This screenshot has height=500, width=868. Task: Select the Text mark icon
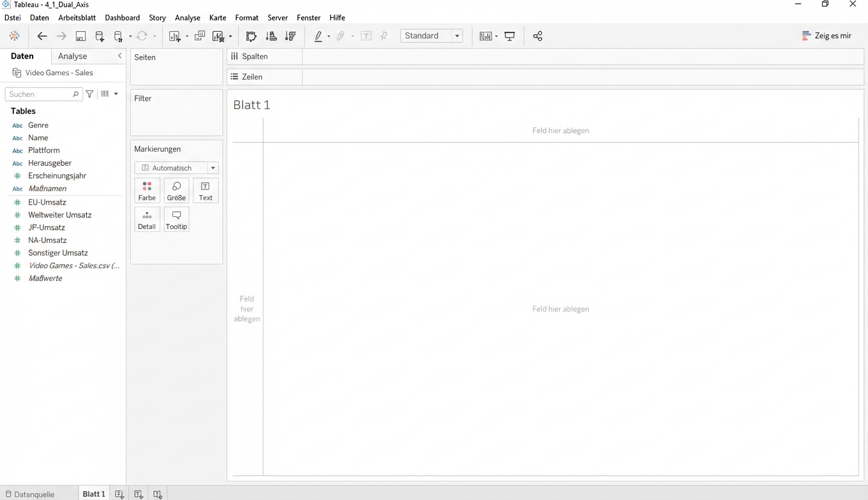pyautogui.click(x=206, y=190)
